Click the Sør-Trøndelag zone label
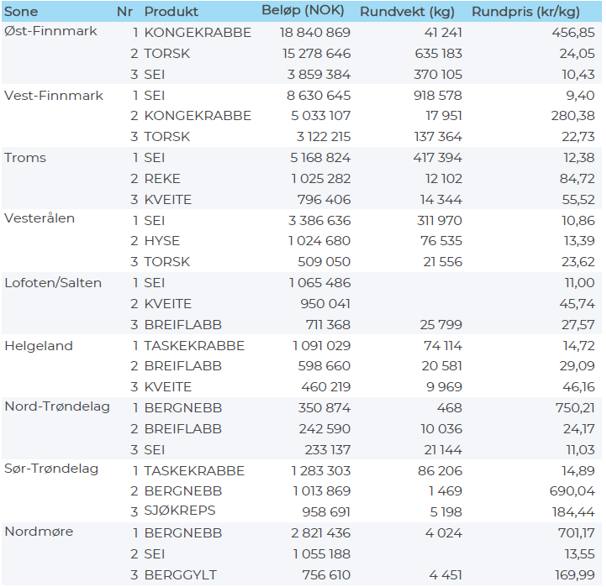The image size is (606, 587). pyautogui.click(x=54, y=470)
